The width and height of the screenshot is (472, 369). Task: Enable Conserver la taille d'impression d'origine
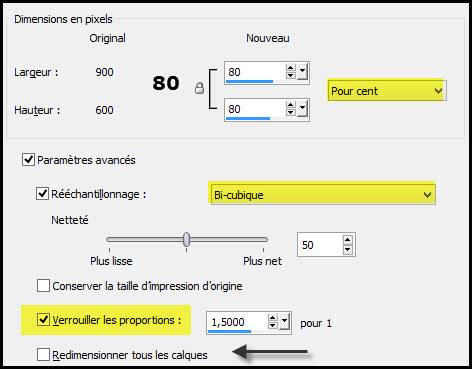[x=43, y=286]
